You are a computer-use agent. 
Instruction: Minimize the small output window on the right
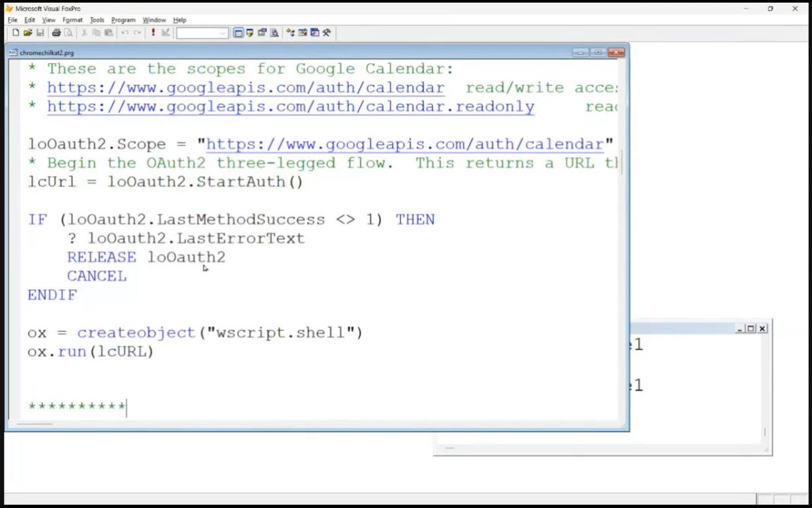click(740, 329)
